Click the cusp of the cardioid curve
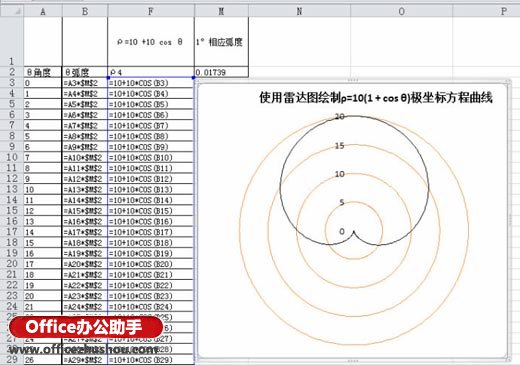 pyautogui.click(x=354, y=231)
